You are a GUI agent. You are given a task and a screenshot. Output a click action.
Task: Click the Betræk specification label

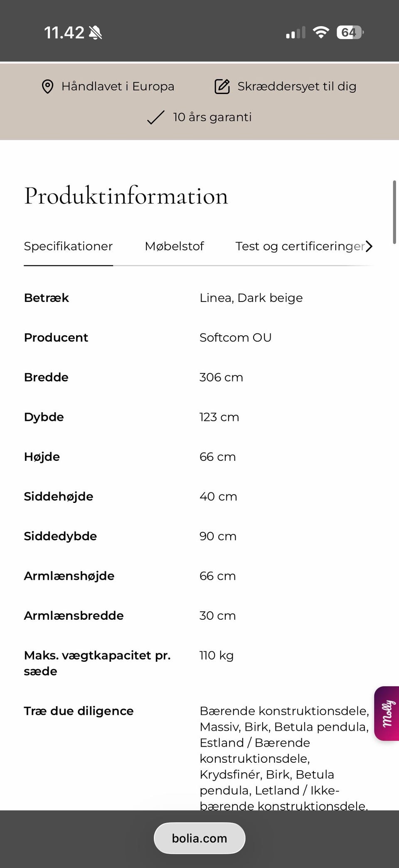pos(46,298)
